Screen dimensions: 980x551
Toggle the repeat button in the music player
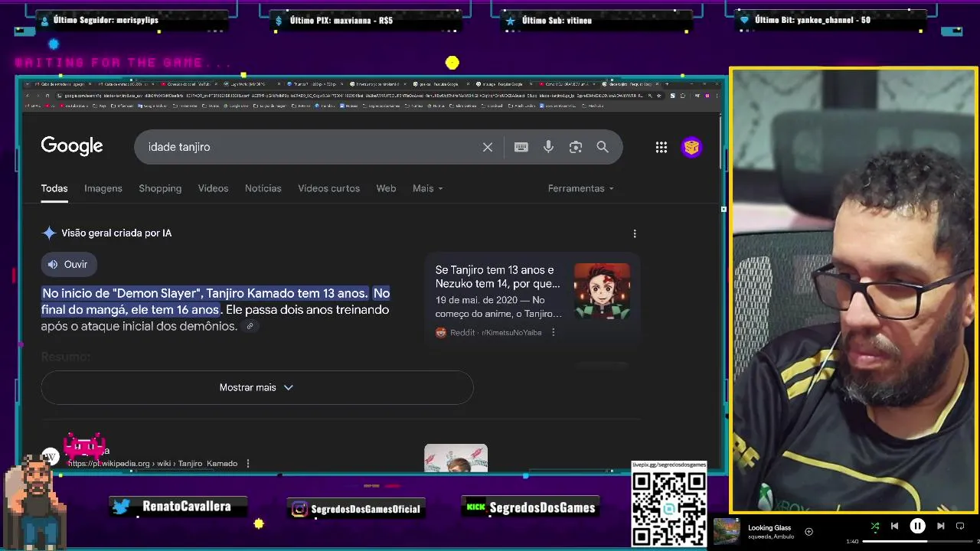point(960,526)
